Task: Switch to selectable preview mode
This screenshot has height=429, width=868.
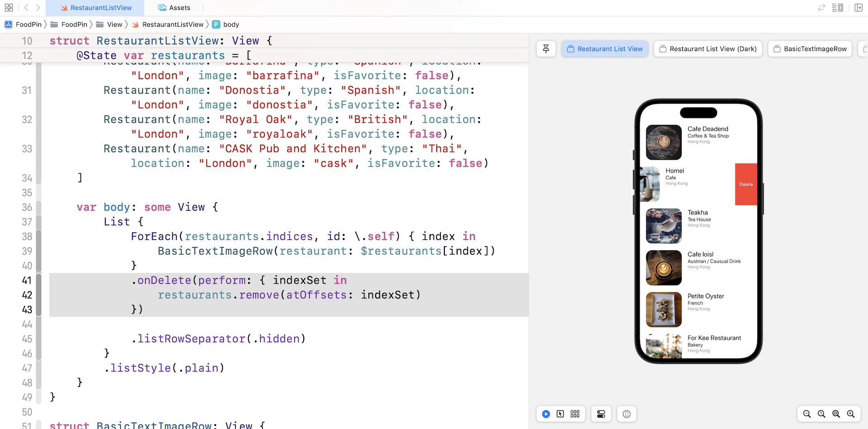Action: (561, 414)
